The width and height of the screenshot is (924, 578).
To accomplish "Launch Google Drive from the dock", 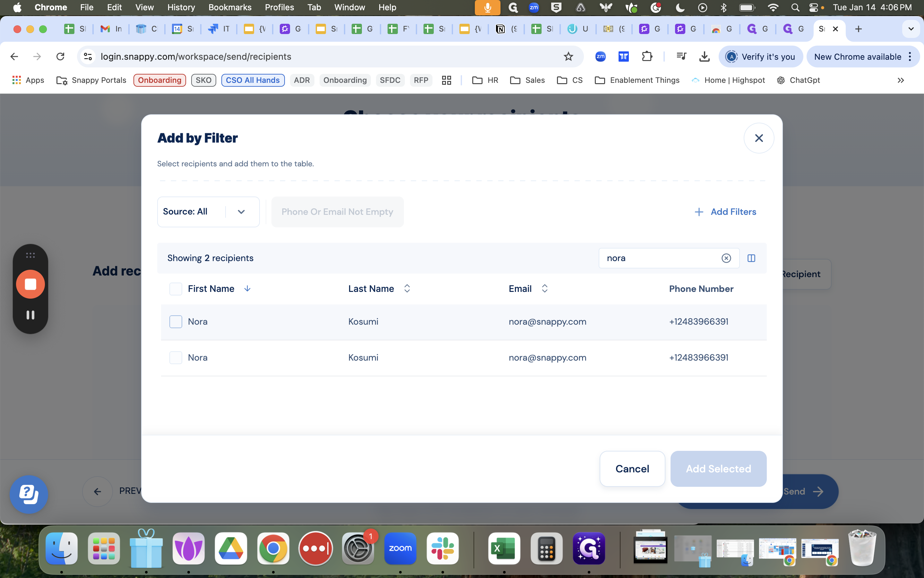I will click(231, 548).
